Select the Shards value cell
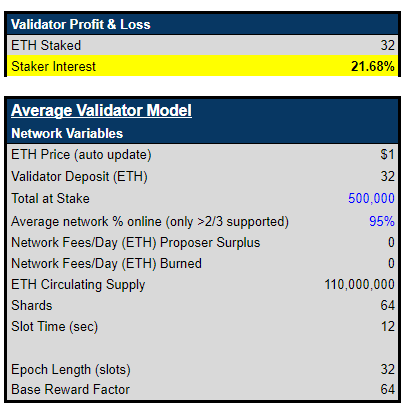 [388, 305]
